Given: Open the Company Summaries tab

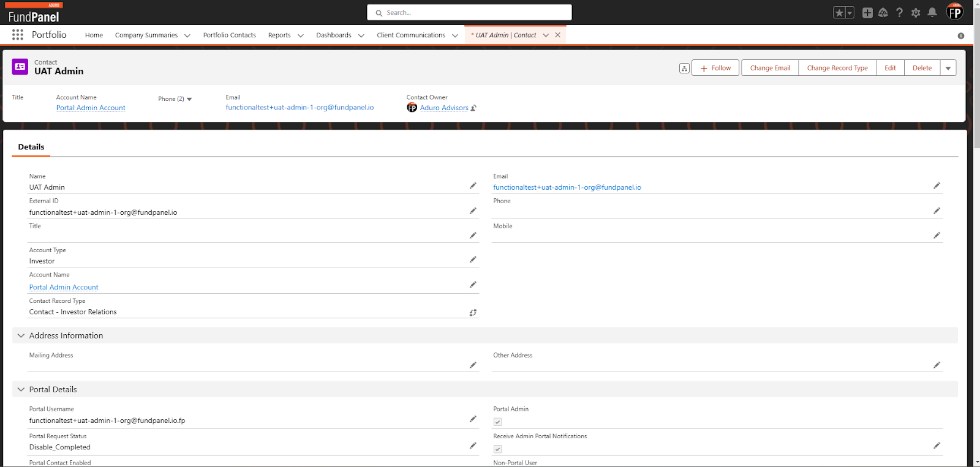Looking at the screenshot, I should click(x=146, y=35).
